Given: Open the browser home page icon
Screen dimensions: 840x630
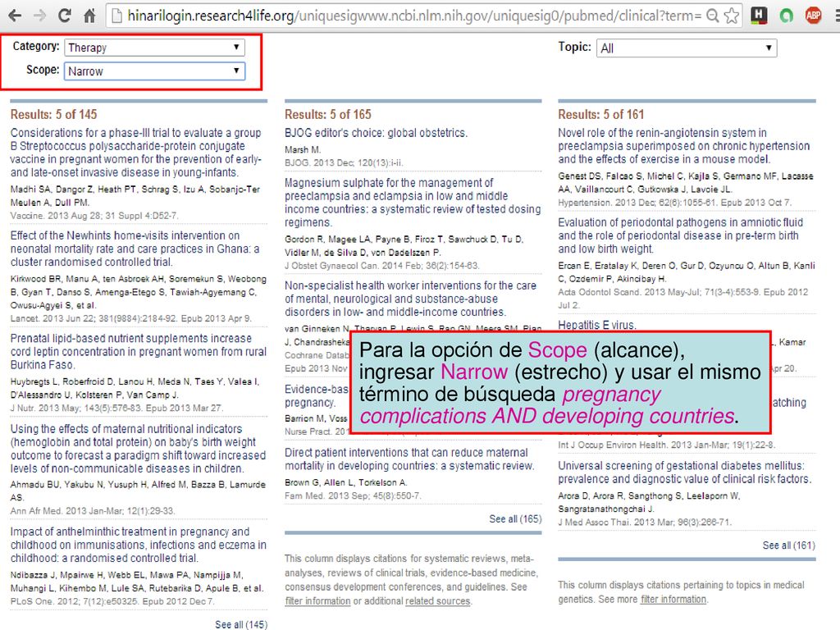Looking at the screenshot, I should [89, 16].
